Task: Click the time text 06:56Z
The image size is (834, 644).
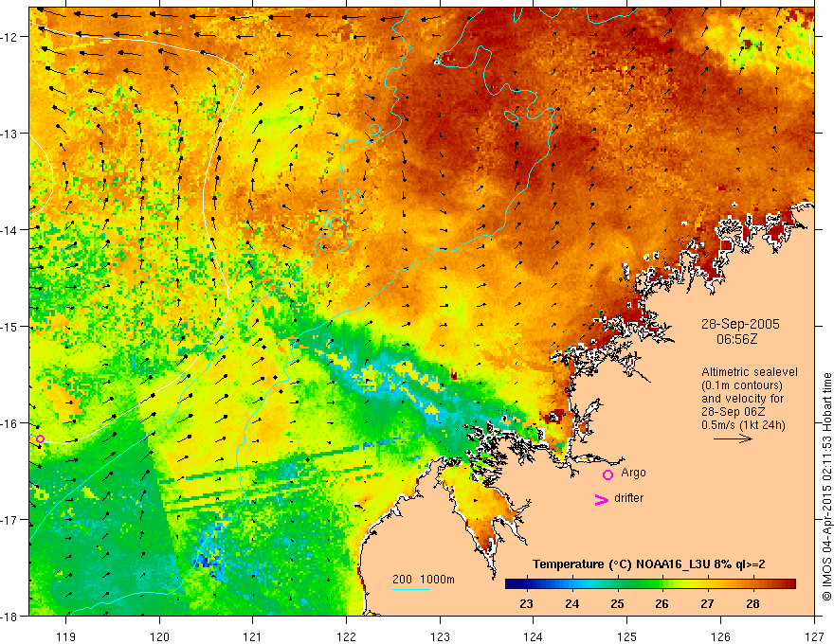Action: pyautogui.click(x=736, y=339)
